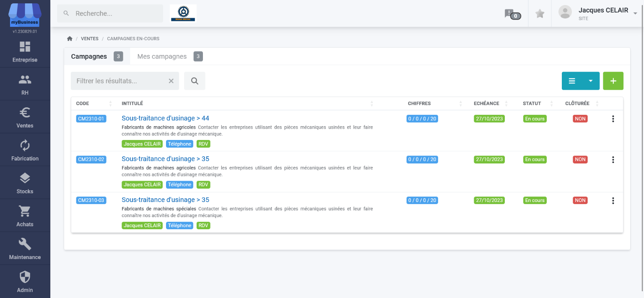Sort the table by Intitulé column

[247, 104]
